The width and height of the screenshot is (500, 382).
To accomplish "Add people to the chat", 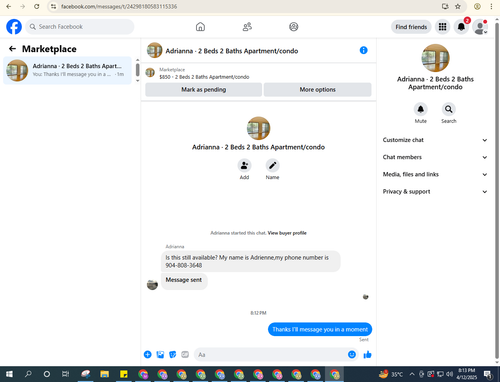I will pos(244,165).
